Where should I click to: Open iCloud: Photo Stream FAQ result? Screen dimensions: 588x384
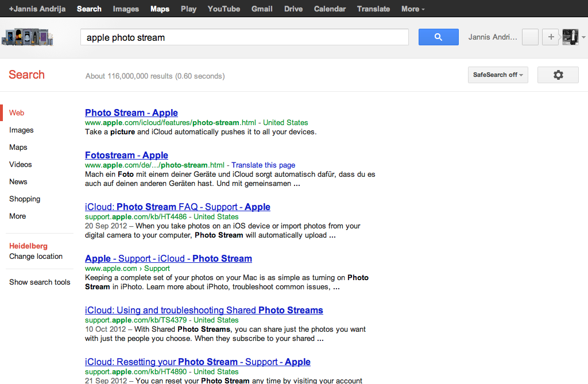177,207
